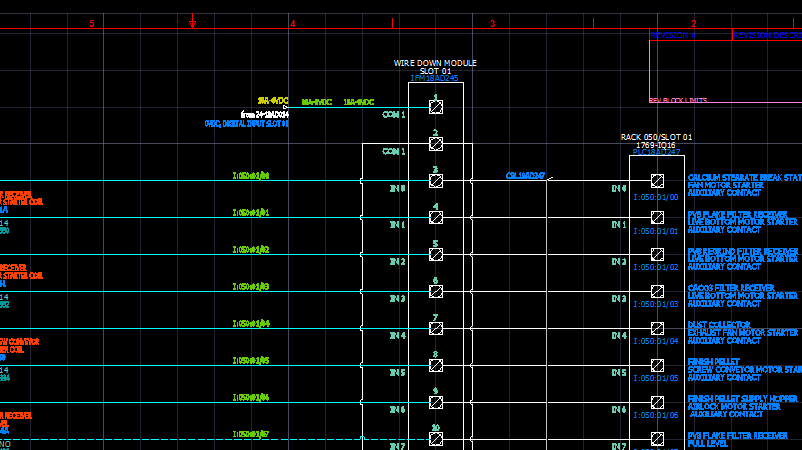This screenshot has width=802, height=450.
Task: Select terminal 1 on the wire down module
Action: coord(436,107)
